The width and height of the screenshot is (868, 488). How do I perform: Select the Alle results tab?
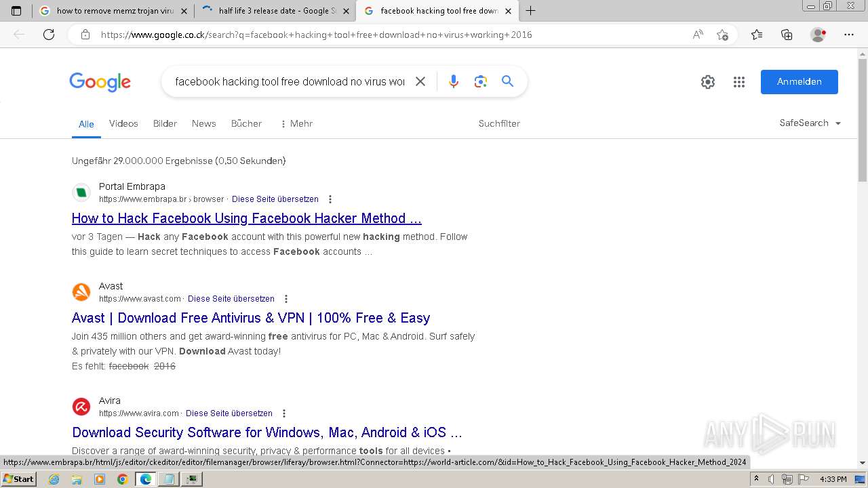[x=86, y=124]
